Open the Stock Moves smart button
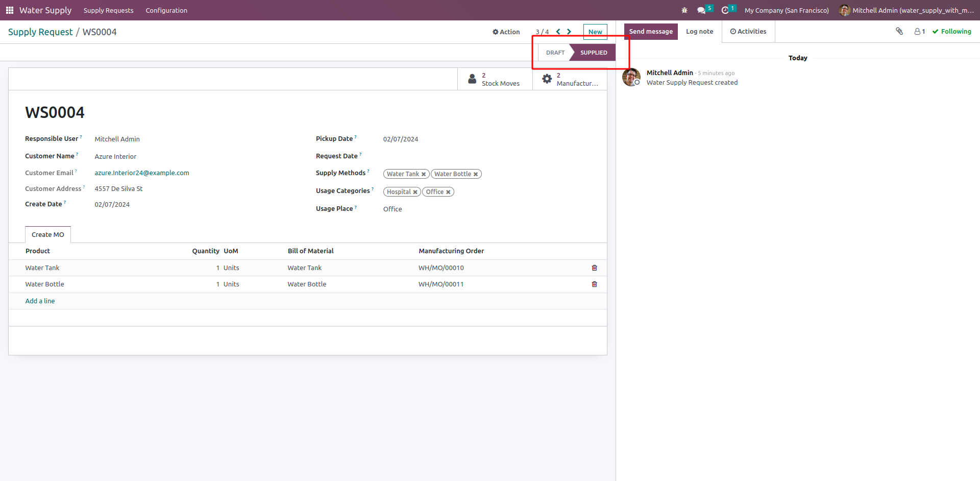Screen dimensions: 980x481 point(495,79)
